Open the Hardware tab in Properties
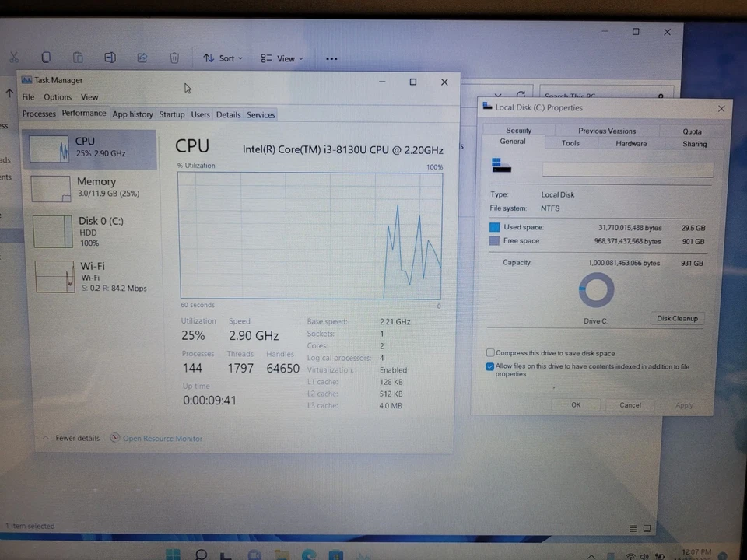 pos(631,144)
